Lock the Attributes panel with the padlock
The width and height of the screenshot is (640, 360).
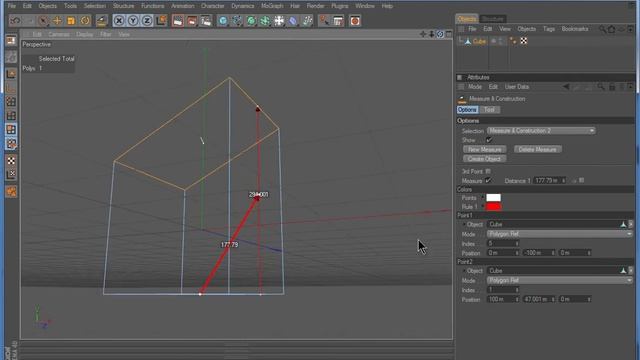(x=612, y=87)
